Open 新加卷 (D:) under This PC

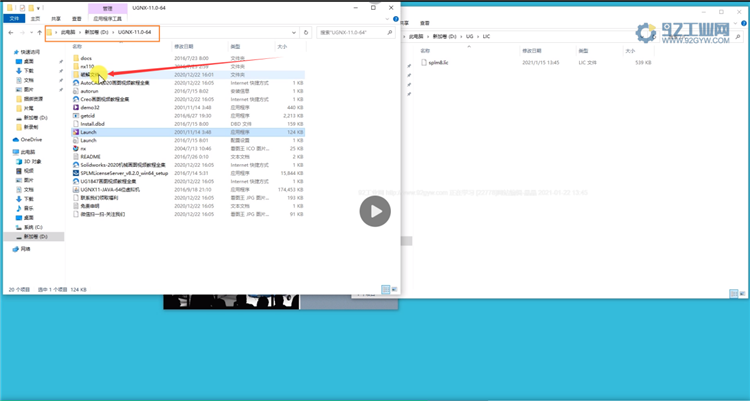(x=33, y=237)
